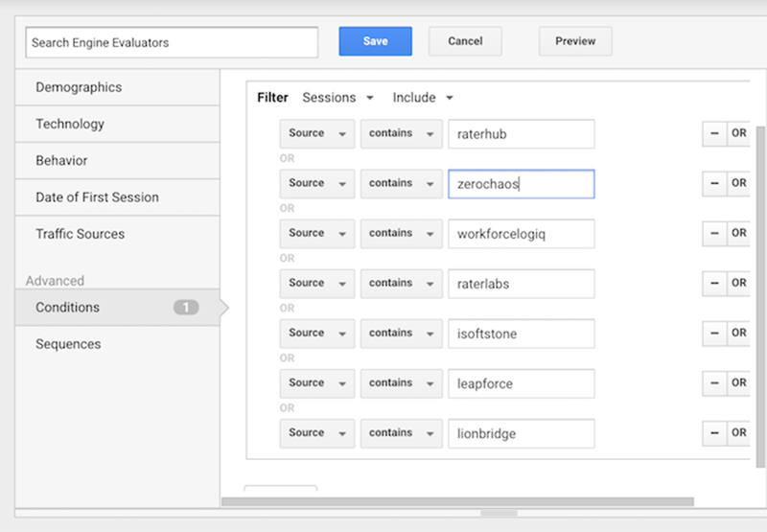Remove the raterlabs row minus button

(x=714, y=283)
